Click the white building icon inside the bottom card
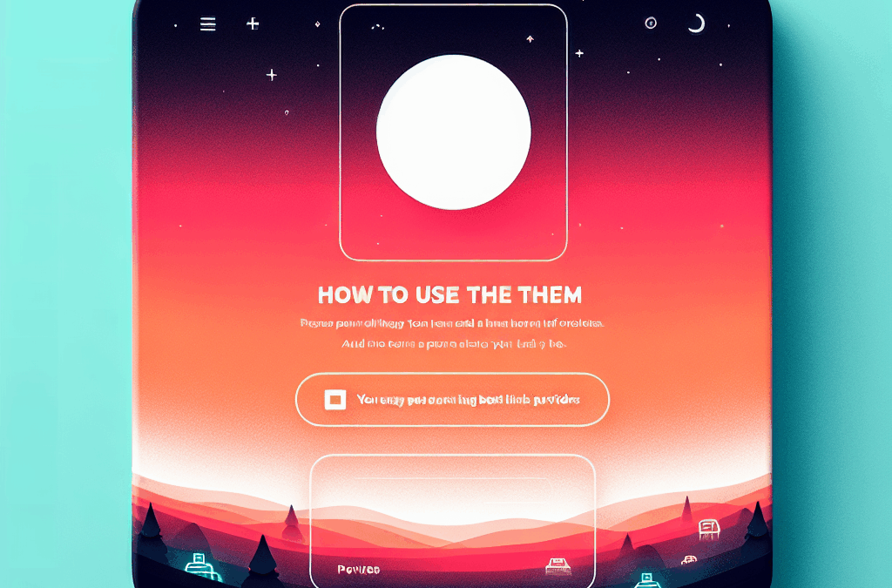This screenshot has width=892, height=588. tap(557, 565)
